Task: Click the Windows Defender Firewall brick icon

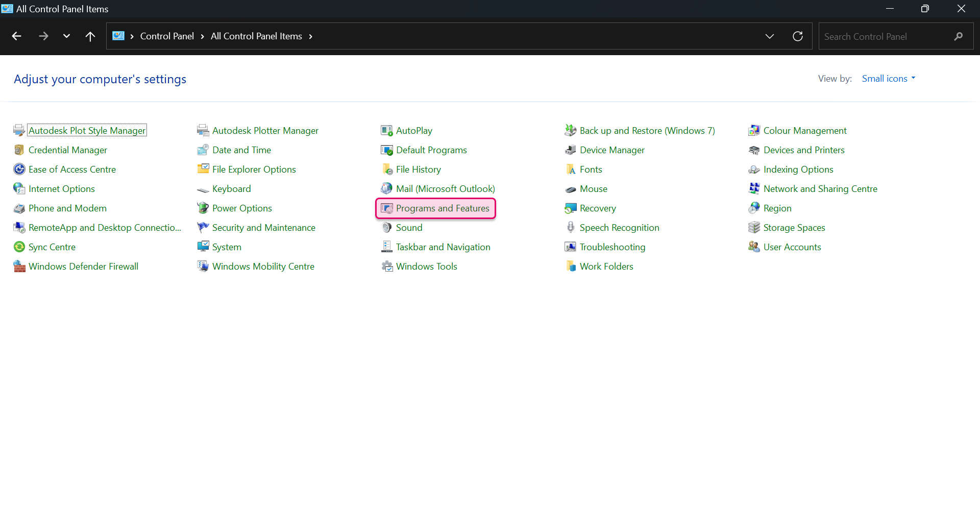Action: tap(19, 267)
